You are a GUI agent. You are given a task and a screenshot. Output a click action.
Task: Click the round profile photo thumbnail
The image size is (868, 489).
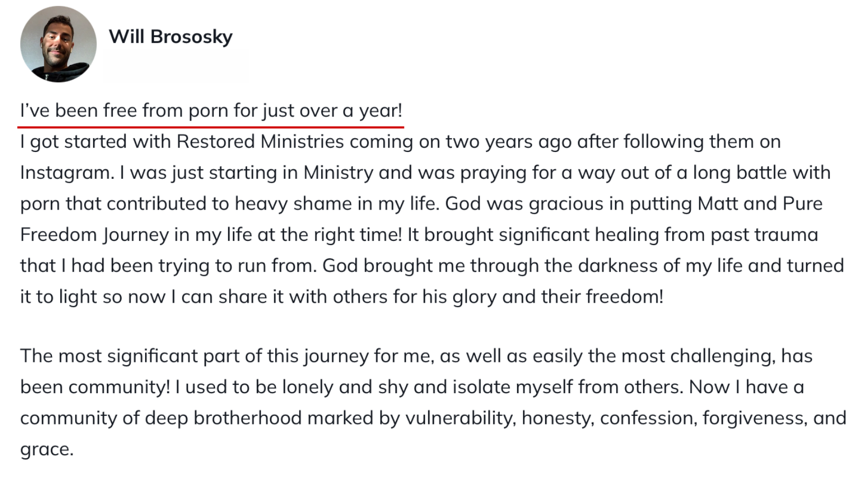tap(58, 44)
